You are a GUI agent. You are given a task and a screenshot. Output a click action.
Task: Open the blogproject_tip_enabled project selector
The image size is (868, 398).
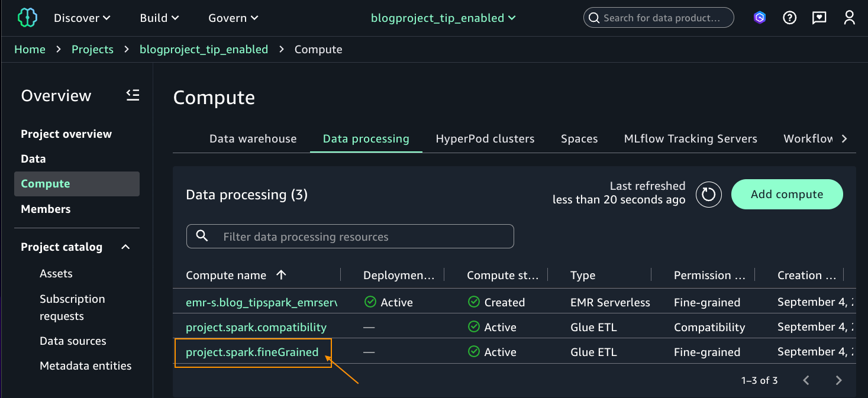tap(443, 18)
